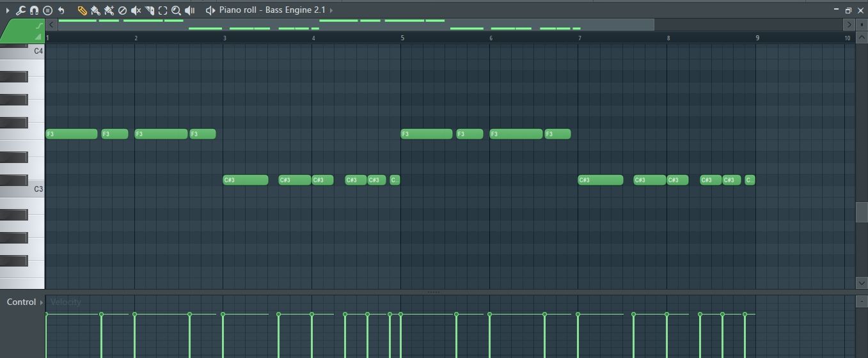Toggle the portamento symbol in green corner
The width and height of the screenshot is (868, 358).
40,25
